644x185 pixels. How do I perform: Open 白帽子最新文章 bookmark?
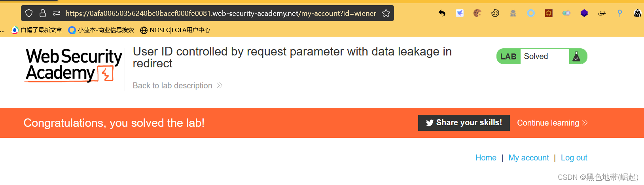pyautogui.click(x=37, y=30)
